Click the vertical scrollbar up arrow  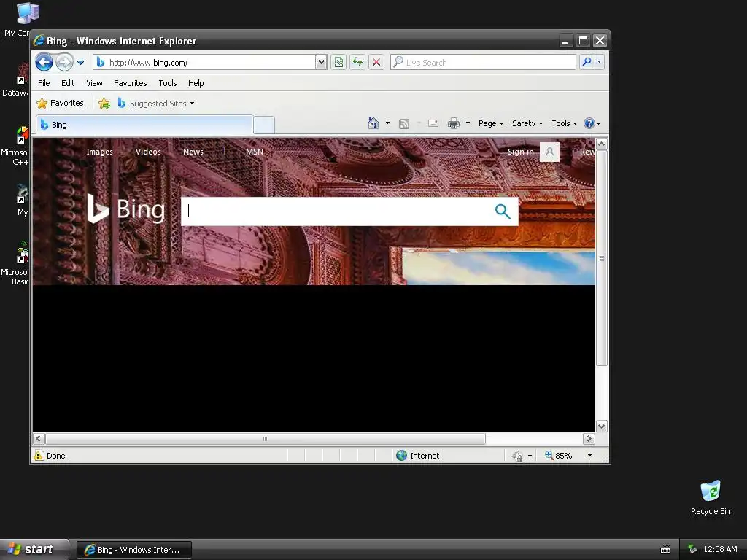tap(601, 144)
